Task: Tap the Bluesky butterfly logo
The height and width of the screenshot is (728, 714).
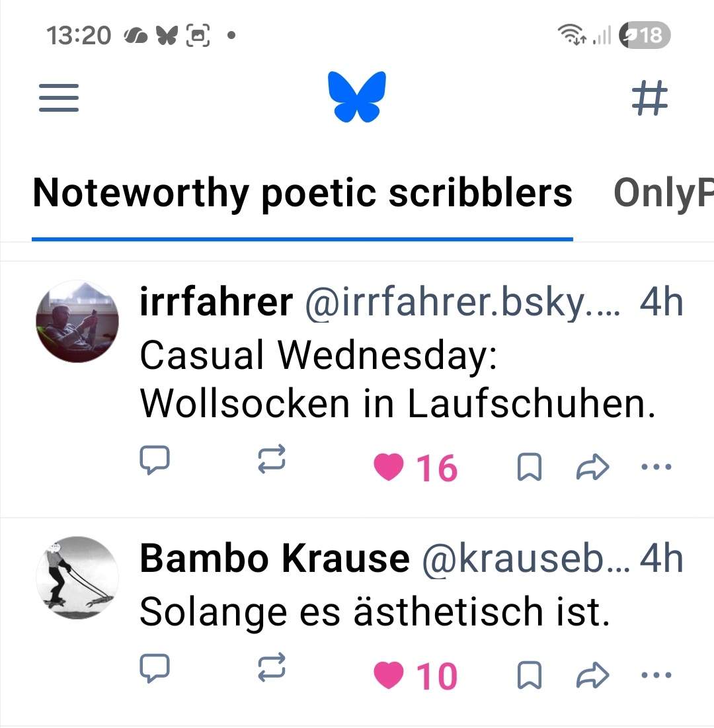Action: point(357,97)
